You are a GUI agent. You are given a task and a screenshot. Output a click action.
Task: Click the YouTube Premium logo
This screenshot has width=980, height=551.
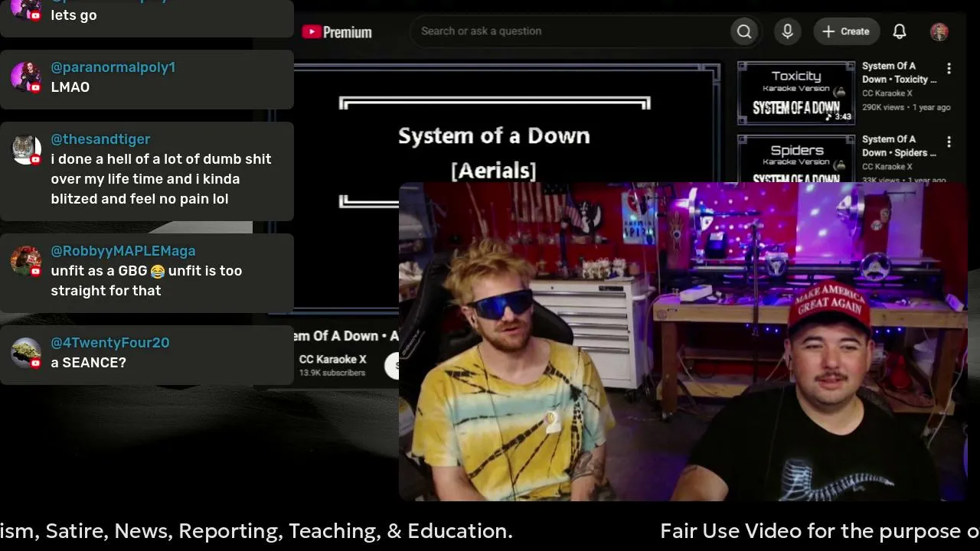click(x=337, y=31)
